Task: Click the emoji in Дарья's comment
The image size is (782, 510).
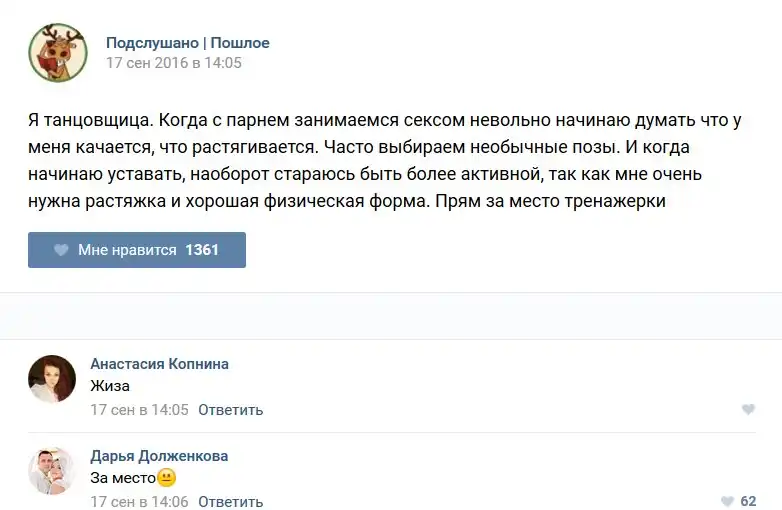Action: (167, 478)
